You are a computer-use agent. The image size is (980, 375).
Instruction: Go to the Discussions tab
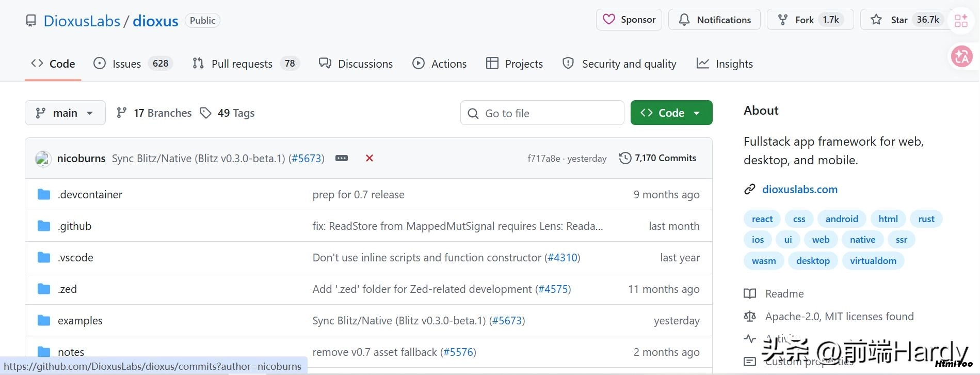356,64
